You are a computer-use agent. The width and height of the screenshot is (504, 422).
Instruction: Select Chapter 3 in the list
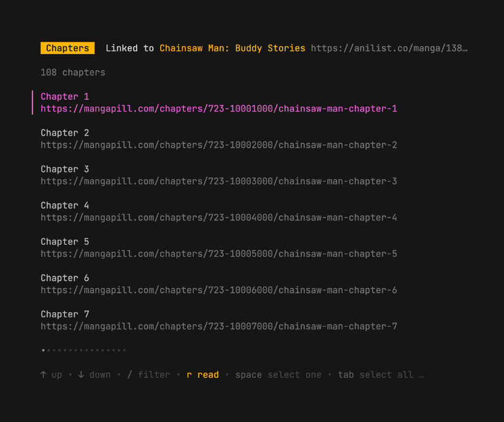(65, 169)
